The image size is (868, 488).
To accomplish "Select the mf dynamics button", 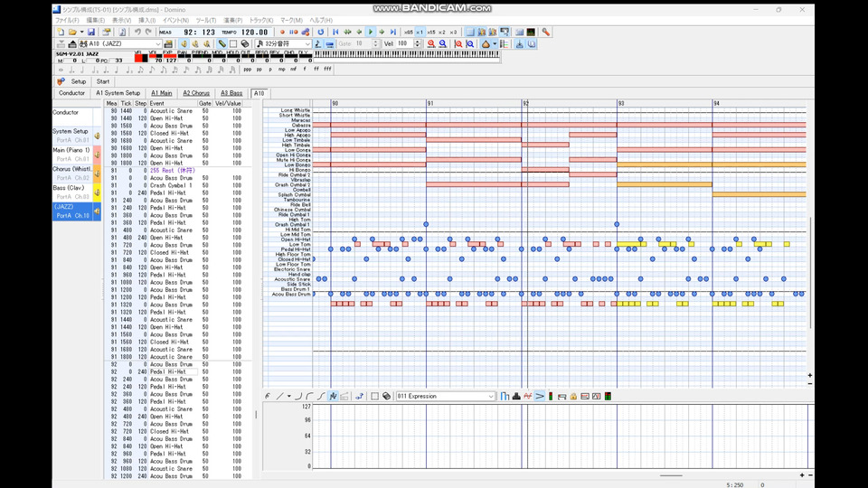I will (x=293, y=70).
